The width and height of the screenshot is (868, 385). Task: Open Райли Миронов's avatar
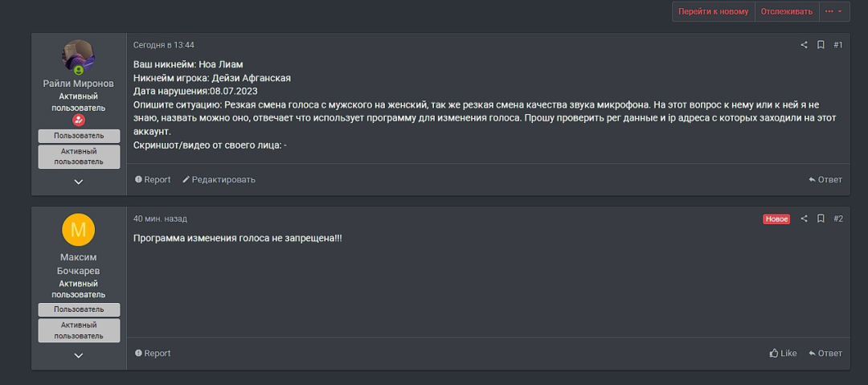point(79,56)
